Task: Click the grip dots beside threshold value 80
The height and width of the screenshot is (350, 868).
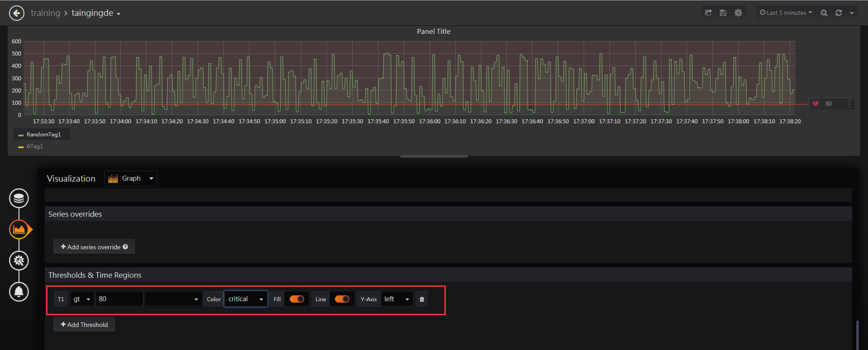Action: pyautogui.click(x=849, y=104)
